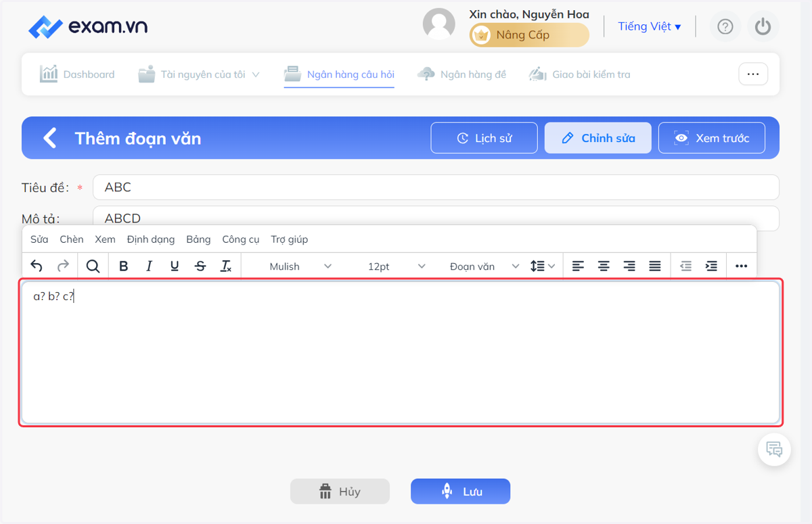Click the Hủy cancel button

340,492
